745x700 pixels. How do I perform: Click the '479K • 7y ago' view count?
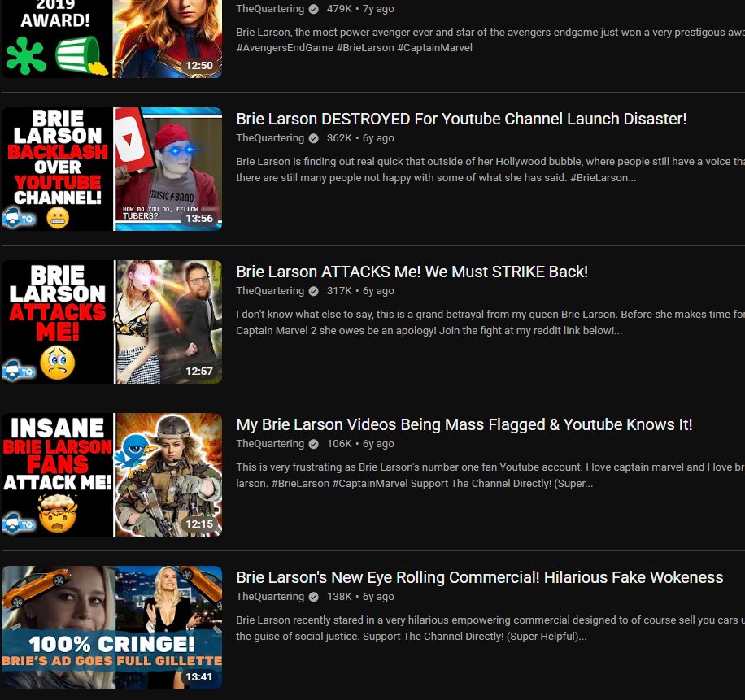360,9
